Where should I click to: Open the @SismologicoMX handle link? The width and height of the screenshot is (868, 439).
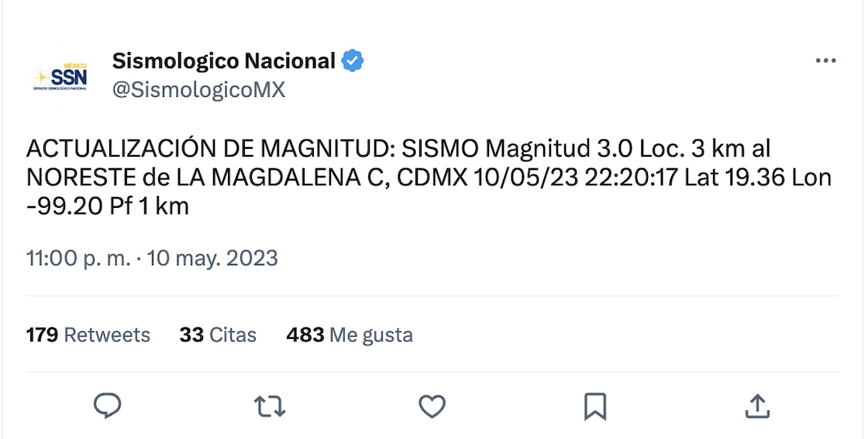point(198,90)
